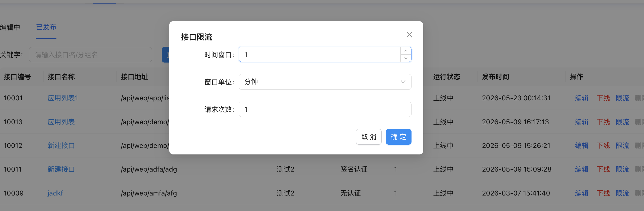
Task: Click the address /api/web/amfa/afg
Action: point(149,193)
